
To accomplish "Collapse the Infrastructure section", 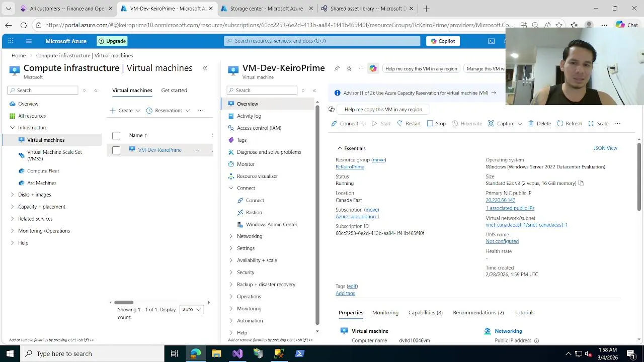I will (x=13, y=128).
